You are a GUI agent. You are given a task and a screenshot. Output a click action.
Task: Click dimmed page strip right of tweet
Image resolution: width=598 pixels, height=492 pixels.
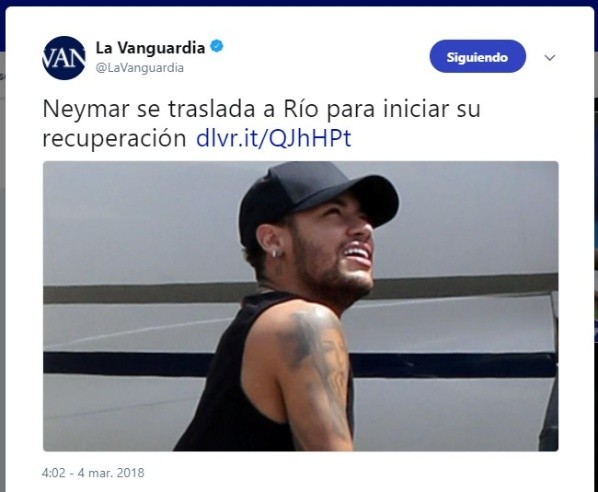click(596, 267)
